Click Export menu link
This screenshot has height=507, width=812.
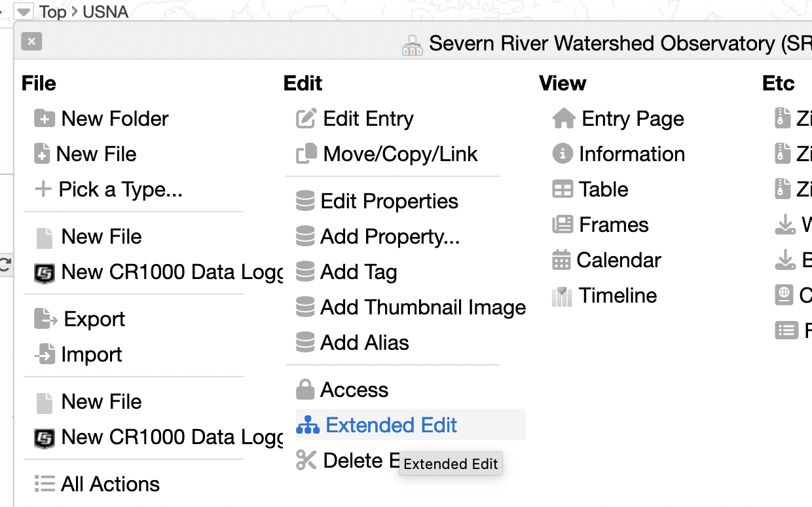click(x=94, y=319)
